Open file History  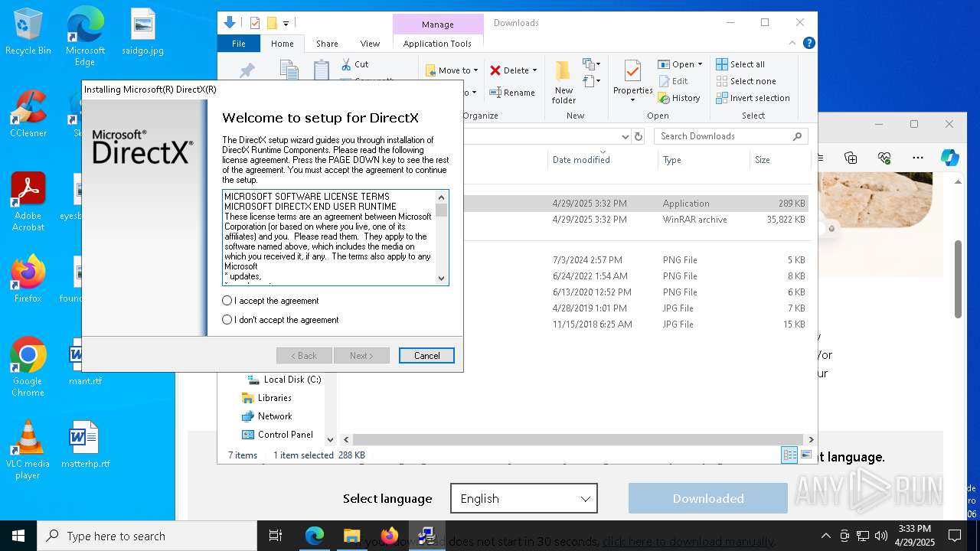tap(679, 98)
